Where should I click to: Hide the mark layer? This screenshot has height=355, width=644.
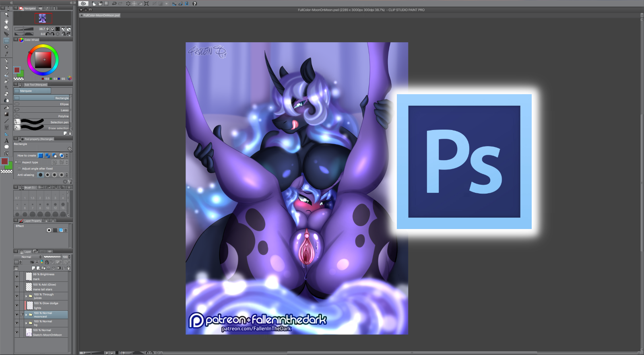point(17,277)
